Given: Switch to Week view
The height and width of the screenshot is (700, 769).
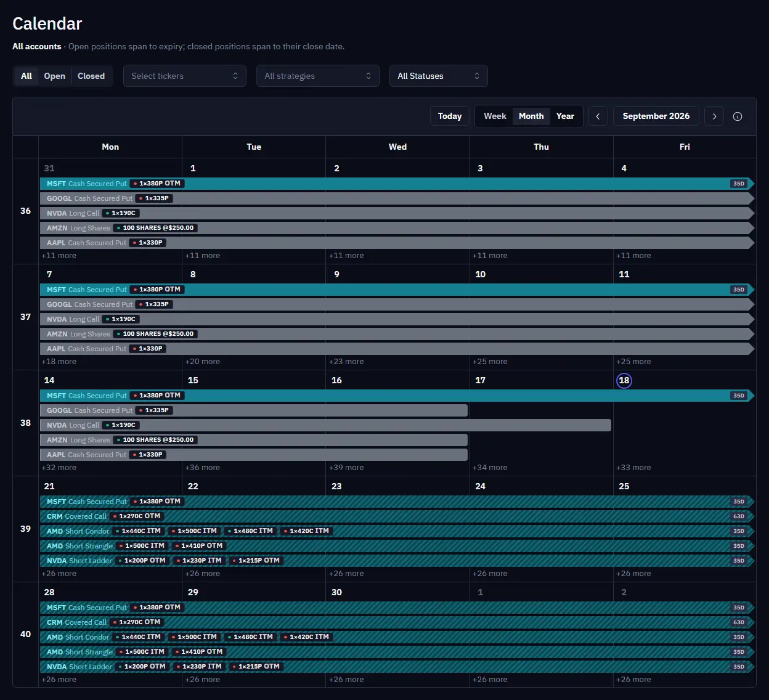Looking at the screenshot, I should 495,116.
